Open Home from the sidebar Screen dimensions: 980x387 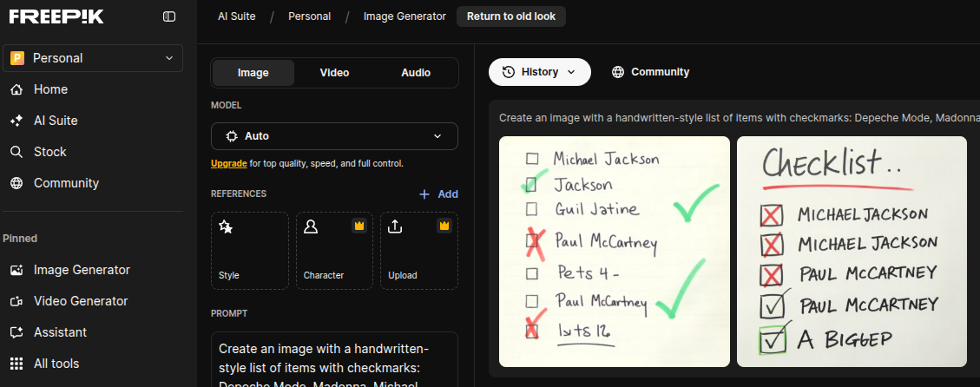50,89
